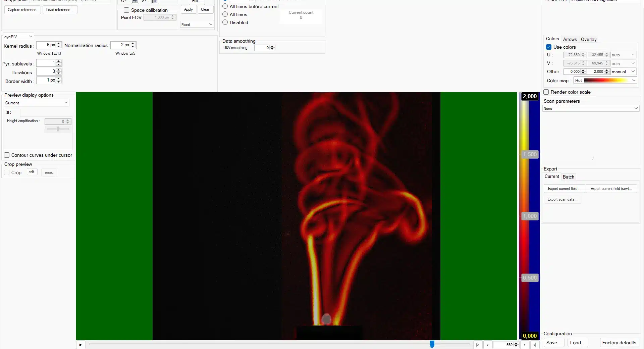Enable Render color scale checkbox
The height and width of the screenshot is (349, 644).
(x=546, y=92)
